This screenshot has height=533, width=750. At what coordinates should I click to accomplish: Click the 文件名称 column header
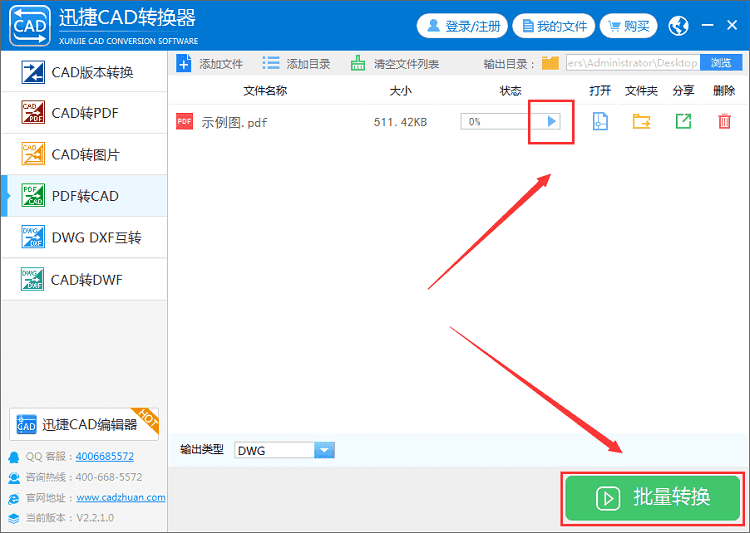[x=265, y=91]
